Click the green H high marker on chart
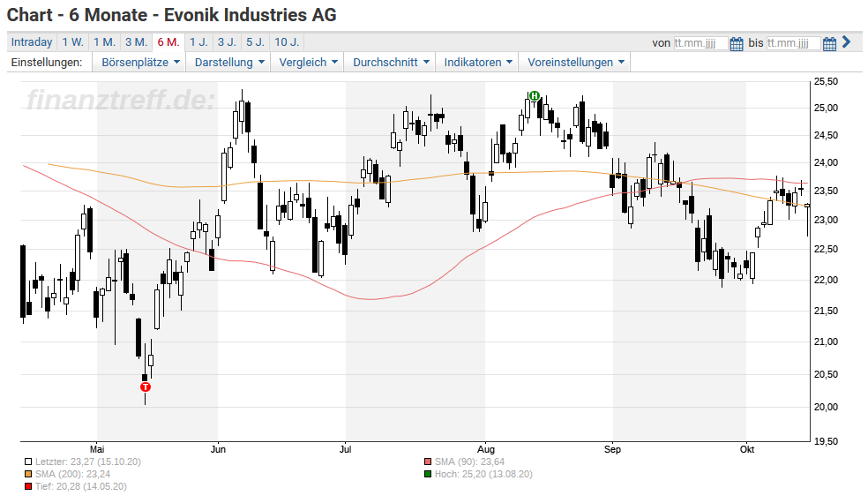The width and height of the screenshot is (868, 503). (535, 96)
